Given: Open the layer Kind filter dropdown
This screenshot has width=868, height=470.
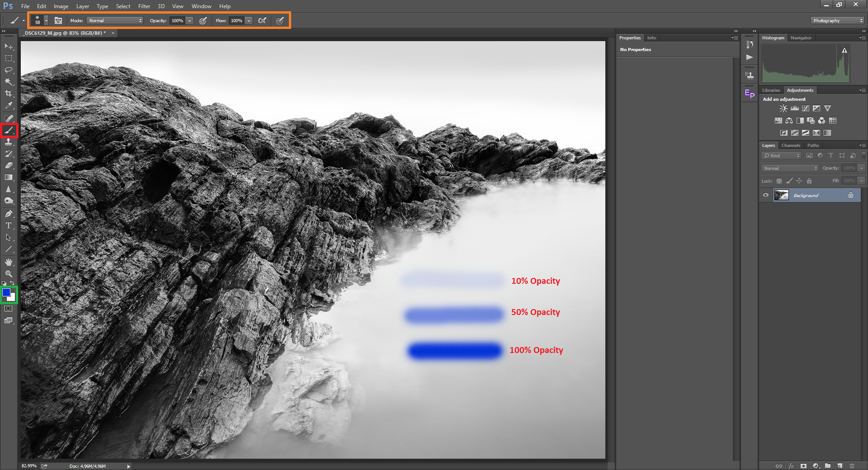Looking at the screenshot, I should (x=781, y=155).
